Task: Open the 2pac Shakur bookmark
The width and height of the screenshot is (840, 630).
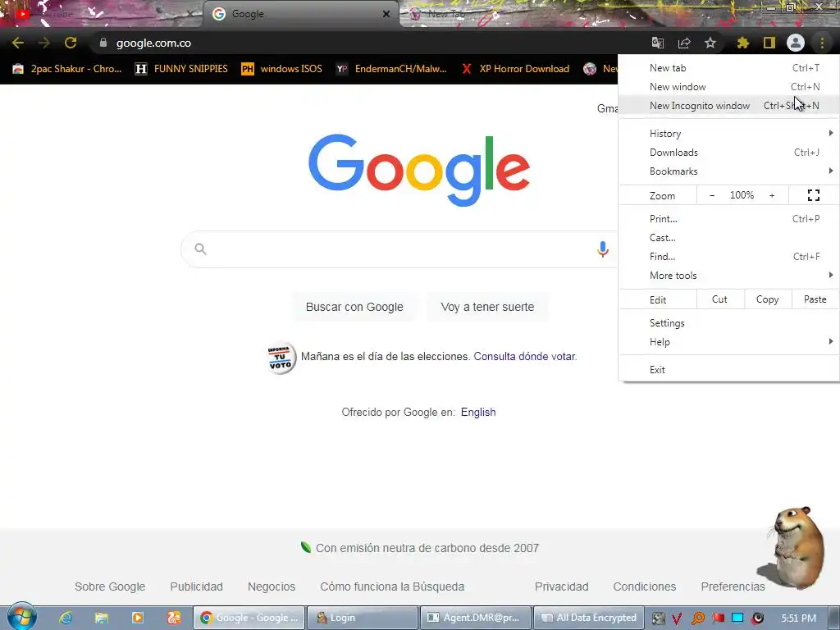Action: [67, 69]
